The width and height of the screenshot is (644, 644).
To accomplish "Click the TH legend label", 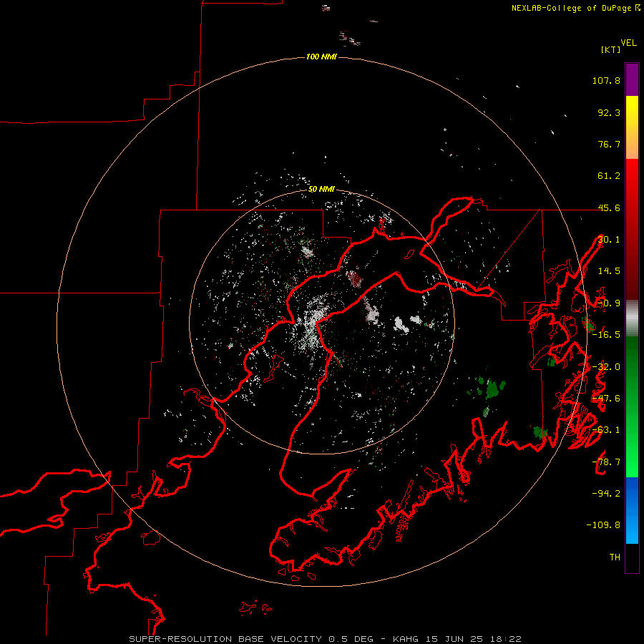I will click(615, 557).
